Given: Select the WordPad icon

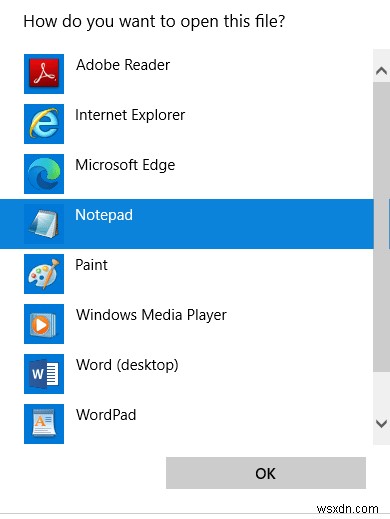Looking at the screenshot, I should point(44,424).
